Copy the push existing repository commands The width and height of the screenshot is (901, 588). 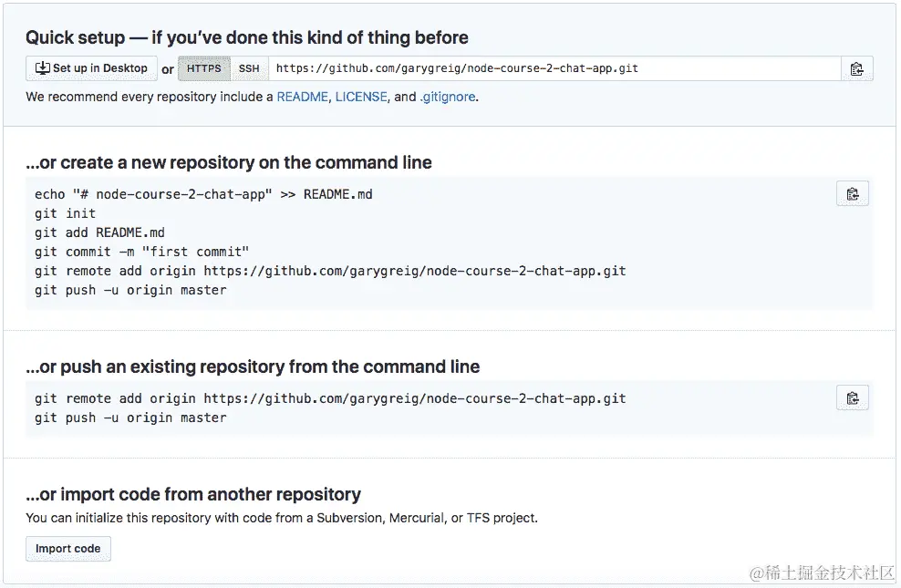pos(852,397)
